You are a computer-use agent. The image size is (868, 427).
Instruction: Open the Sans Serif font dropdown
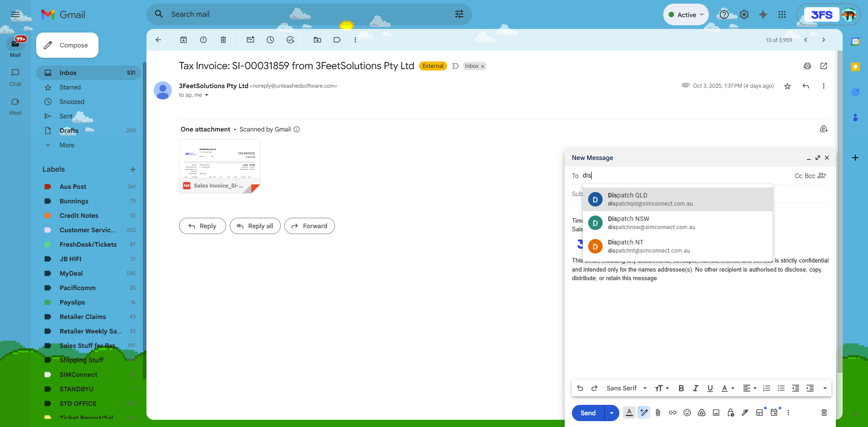[626, 388]
